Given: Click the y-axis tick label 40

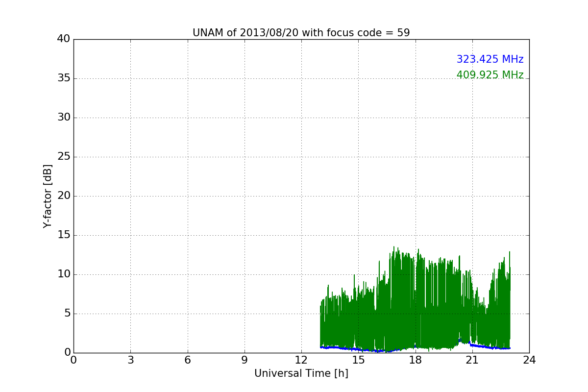Looking at the screenshot, I should pos(64,39).
